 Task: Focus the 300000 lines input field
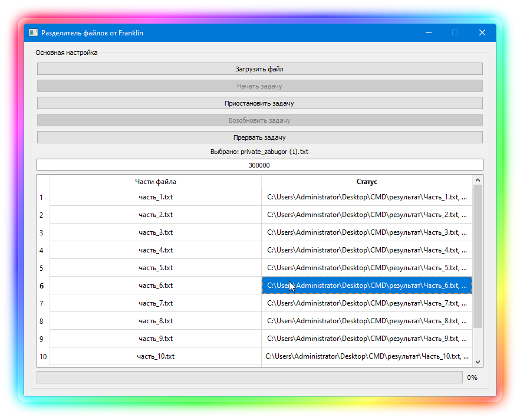(259, 165)
